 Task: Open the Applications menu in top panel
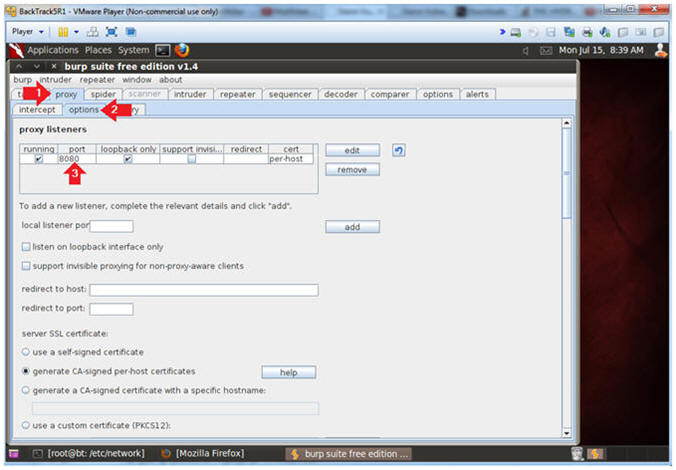coord(53,50)
